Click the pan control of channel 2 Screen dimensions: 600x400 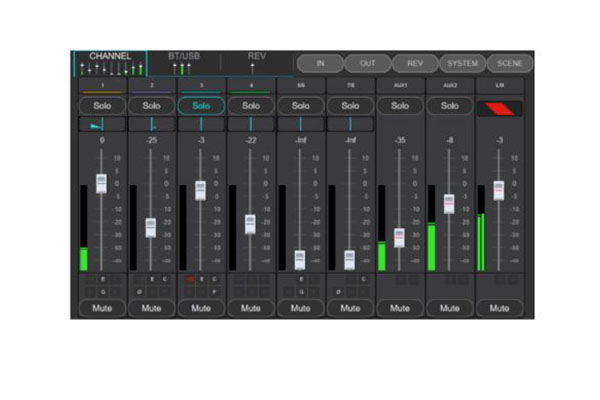[152, 124]
